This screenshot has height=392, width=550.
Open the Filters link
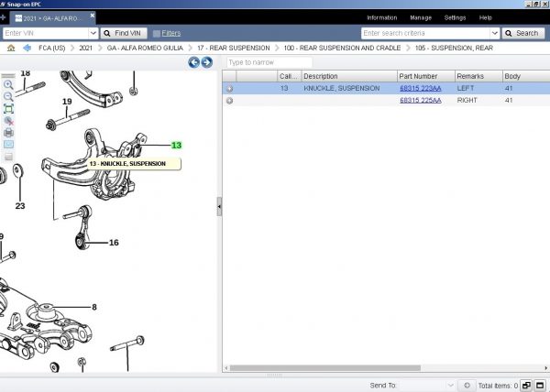171,33
